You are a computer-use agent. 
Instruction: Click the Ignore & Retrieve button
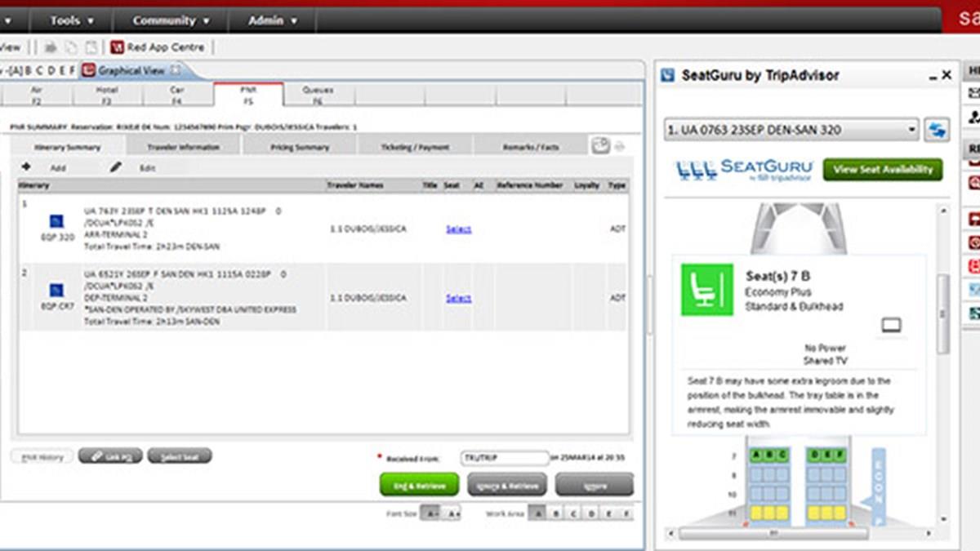click(506, 485)
